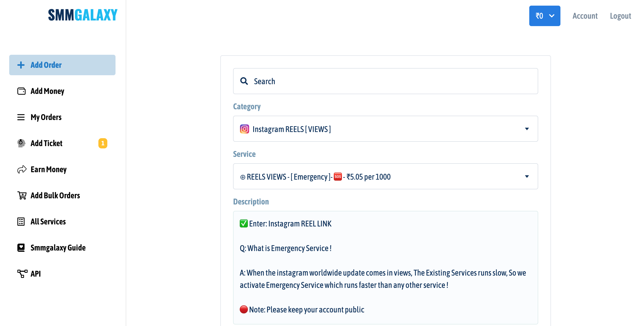This screenshot has width=644, height=326.
Task: Click the checklist icon for All Services
Action: [x=21, y=222]
